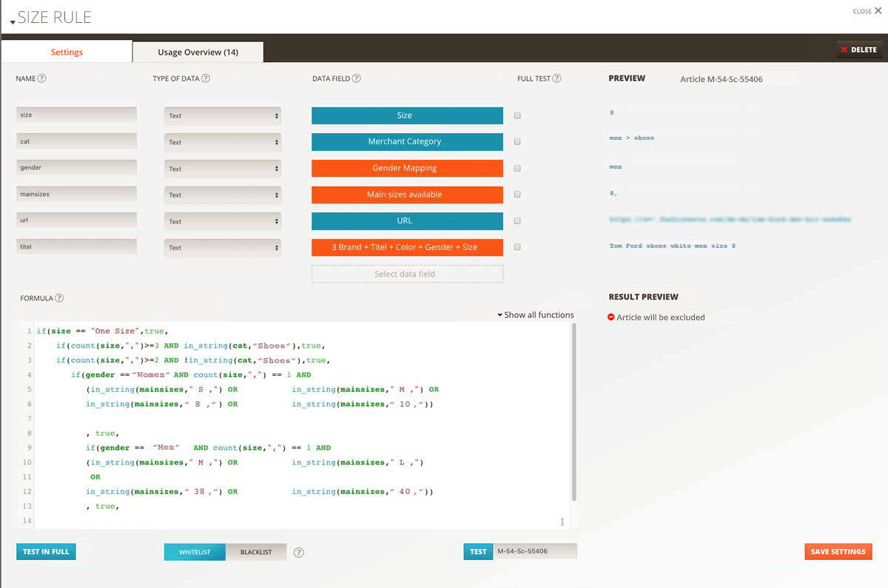Click the resize handle in formula editor

562,522
